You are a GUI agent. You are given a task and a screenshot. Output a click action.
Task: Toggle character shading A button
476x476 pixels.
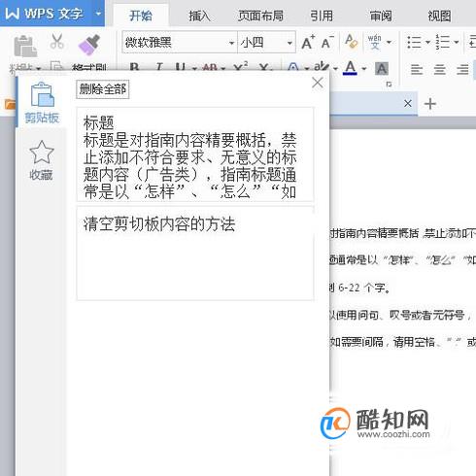[x=382, y=69]
